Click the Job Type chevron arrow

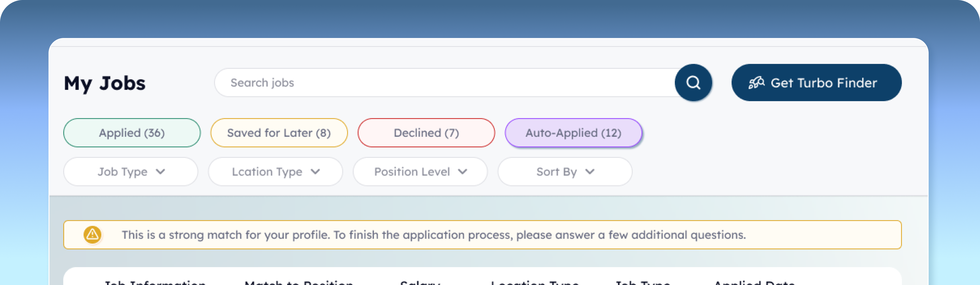[161, 171]
